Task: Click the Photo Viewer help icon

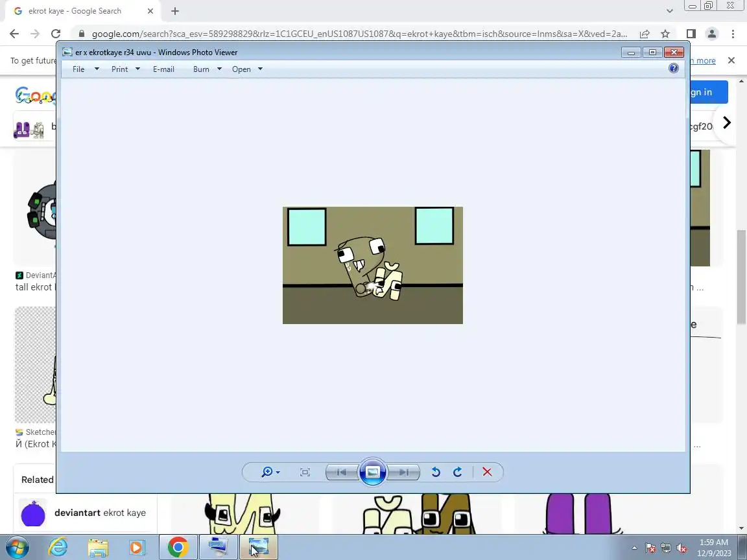Action: 673,68
